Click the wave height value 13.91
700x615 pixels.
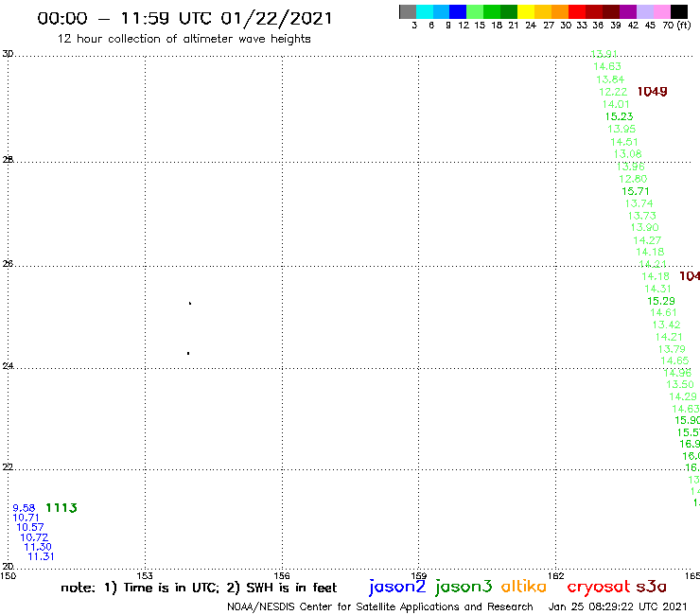[x=604, y=54]
